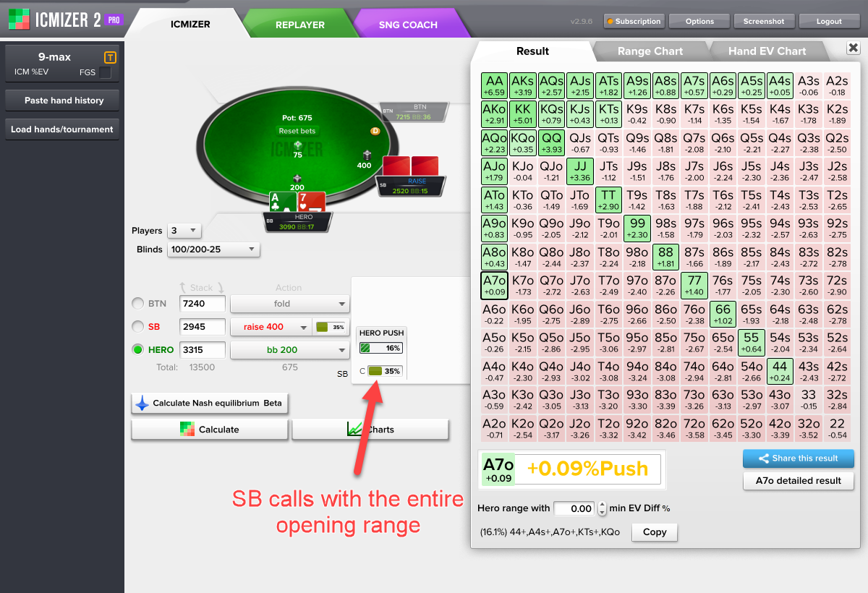The height and width of the screenshot is (593, 868).
Task: Click the ICMIZER 2 logo icon
Action: click(x=18, y=20)
